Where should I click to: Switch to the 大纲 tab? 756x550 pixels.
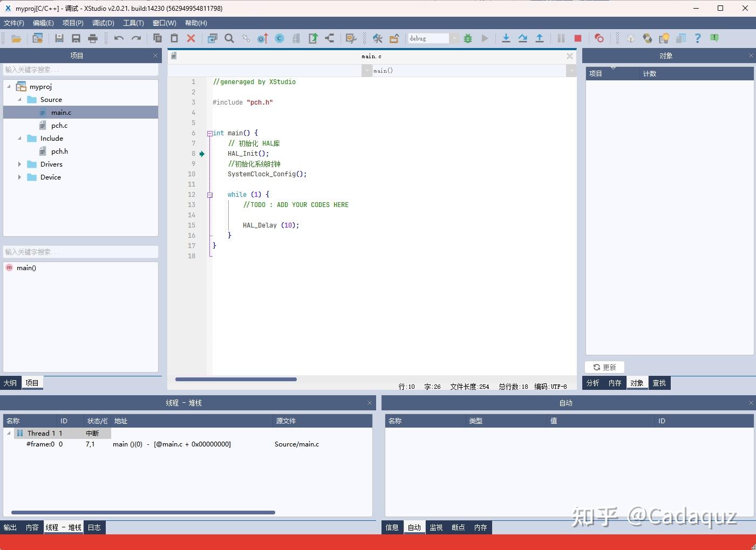click(x=10, y=383)
